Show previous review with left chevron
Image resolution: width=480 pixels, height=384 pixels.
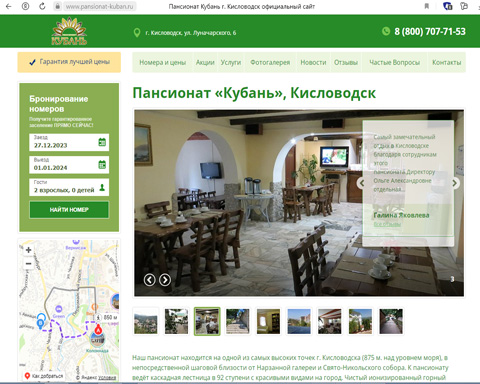362,183
